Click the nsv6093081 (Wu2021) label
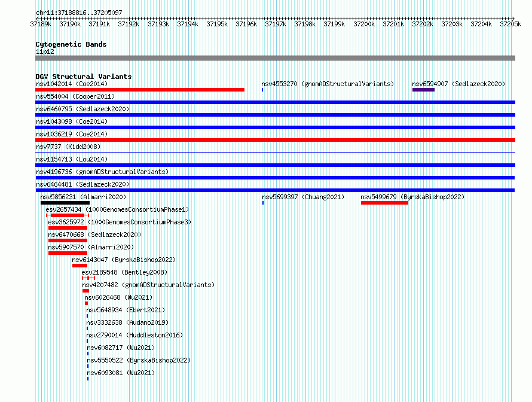This screenshot has height=402, width=532. [x=121, y=373]
